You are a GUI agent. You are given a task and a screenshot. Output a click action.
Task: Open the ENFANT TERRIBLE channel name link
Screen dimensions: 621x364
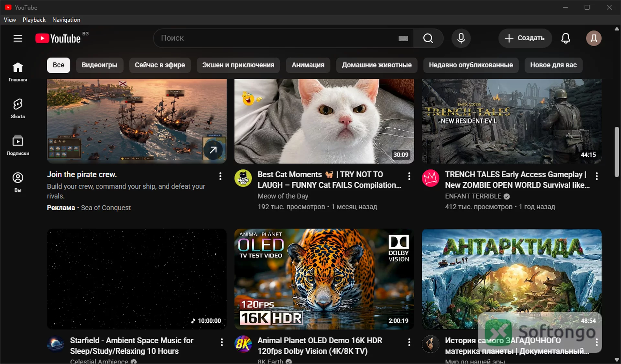coord(473,196)
